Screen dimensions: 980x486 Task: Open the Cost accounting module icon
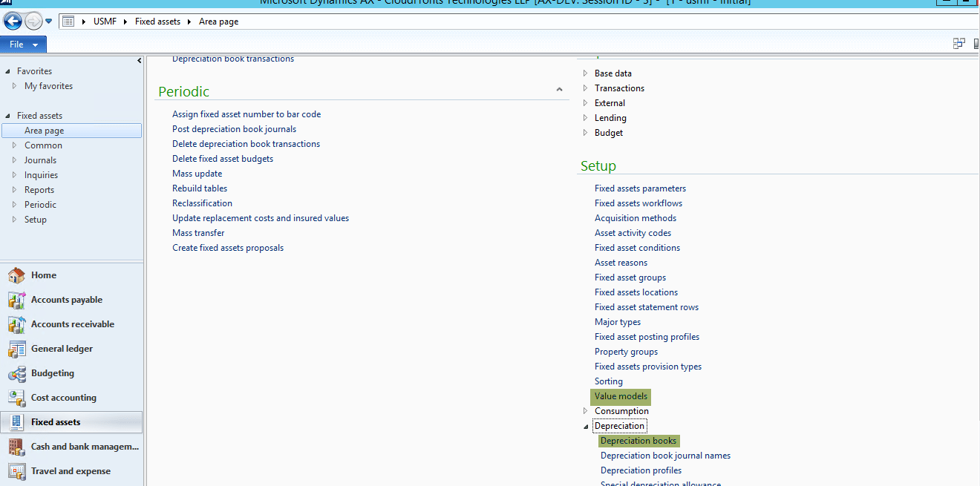(x=16, y=398)
